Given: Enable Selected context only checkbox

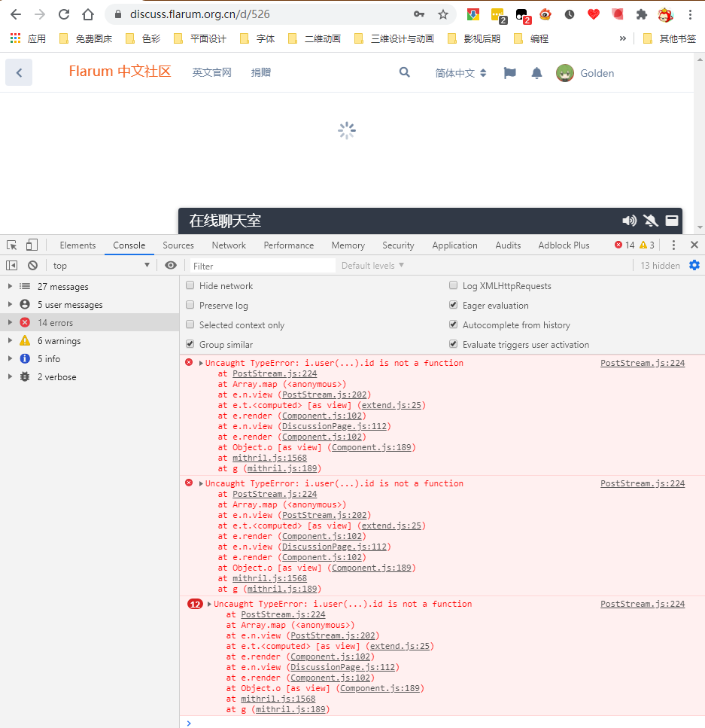Looking at the screenshot, I should click(x=190, y=324).
